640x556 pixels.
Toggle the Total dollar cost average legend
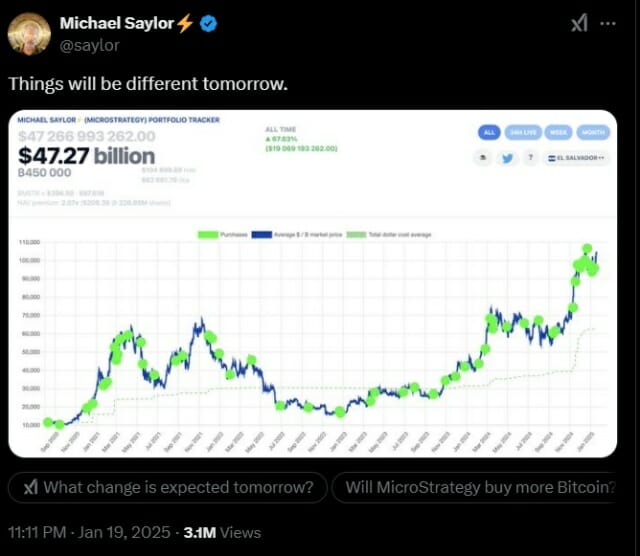[389, 235]
